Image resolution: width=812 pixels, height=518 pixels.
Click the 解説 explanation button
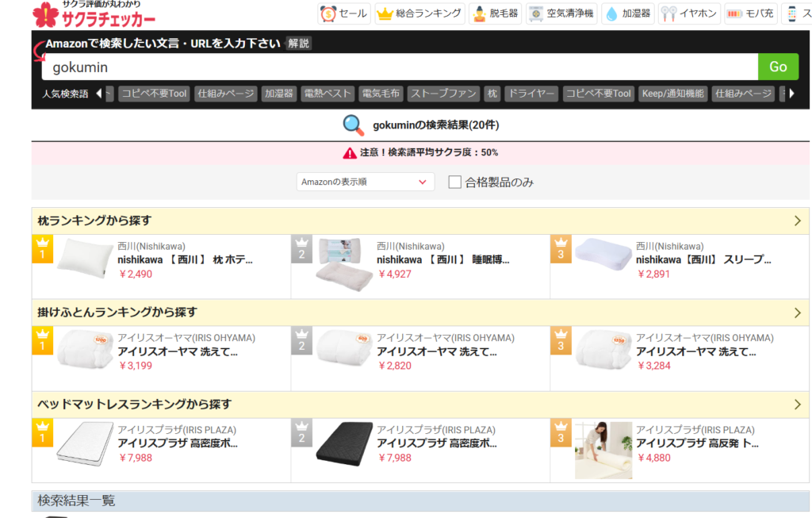point(299,44)
